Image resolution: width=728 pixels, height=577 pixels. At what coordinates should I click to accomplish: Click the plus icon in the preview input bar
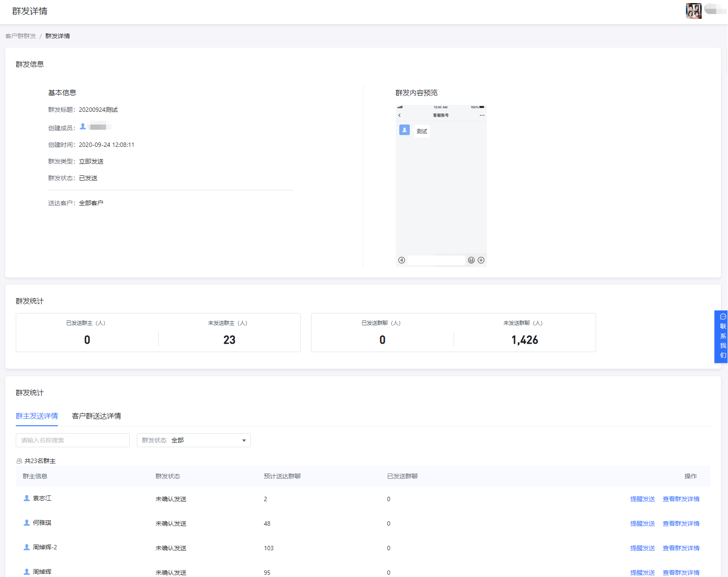(481, 260)
